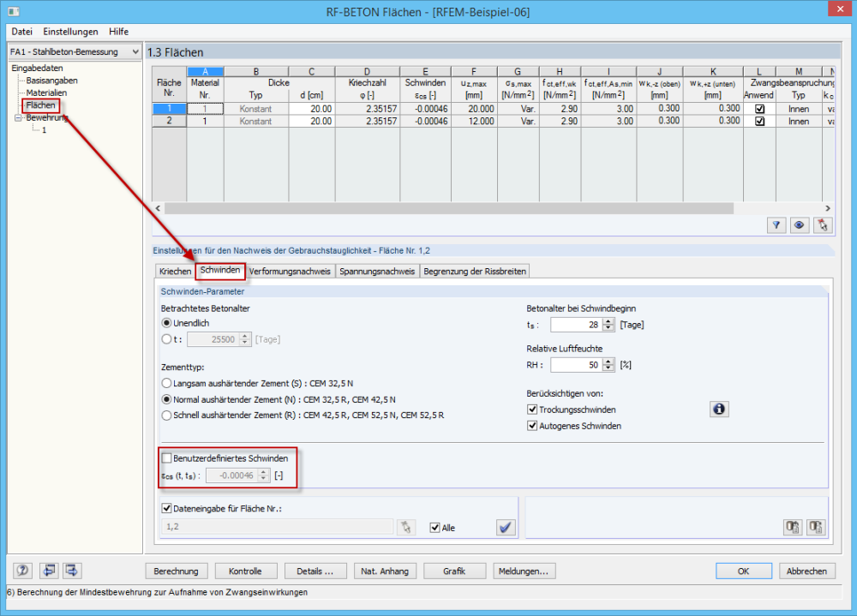
Task: Toggle Anwend checkbox for Fläche 1
Action: point(759,109)
